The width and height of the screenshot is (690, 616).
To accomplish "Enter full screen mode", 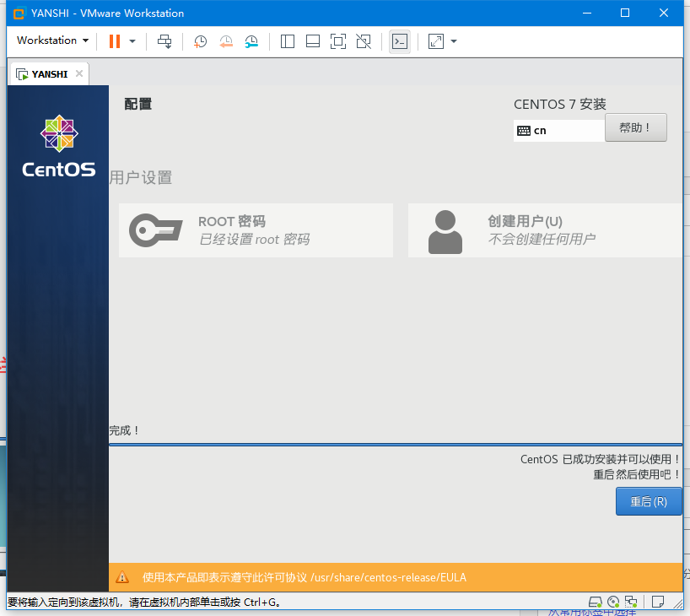I will (x=338, y=41).
